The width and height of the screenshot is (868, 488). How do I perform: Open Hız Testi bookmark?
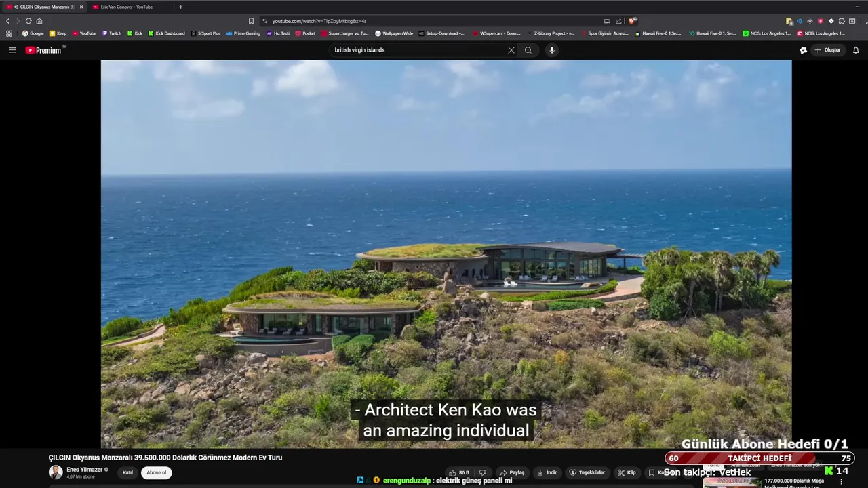278,33
